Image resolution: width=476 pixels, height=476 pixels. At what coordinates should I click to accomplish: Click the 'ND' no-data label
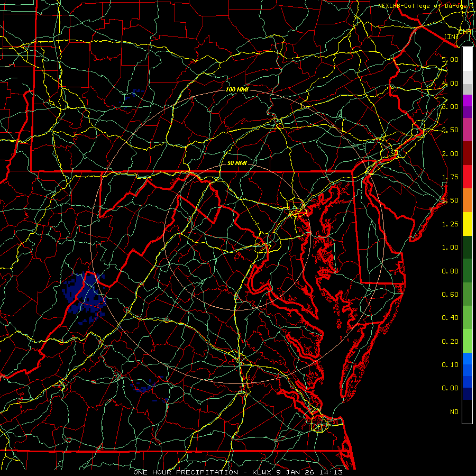[x=454, y=412]
